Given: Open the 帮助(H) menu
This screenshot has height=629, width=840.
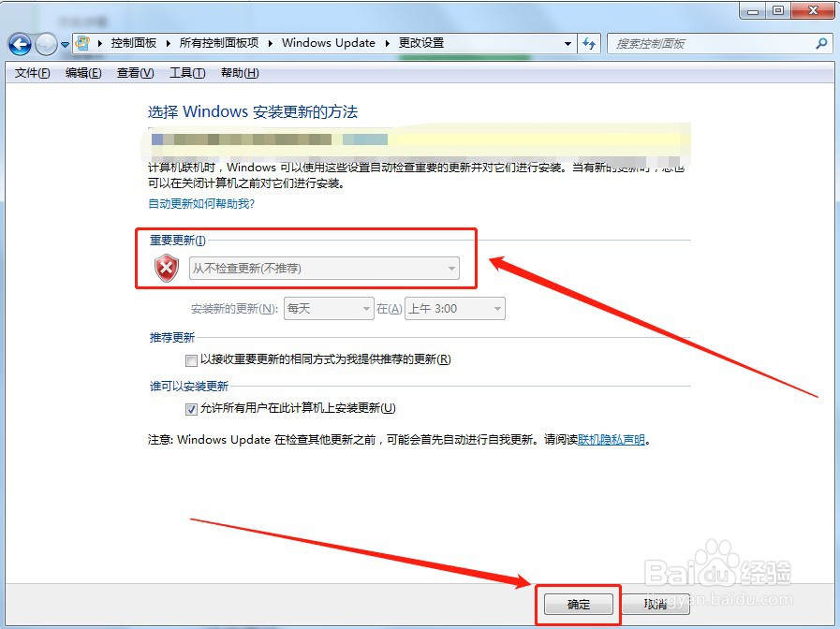Looking at the screenshot, I should pos(240,73).
